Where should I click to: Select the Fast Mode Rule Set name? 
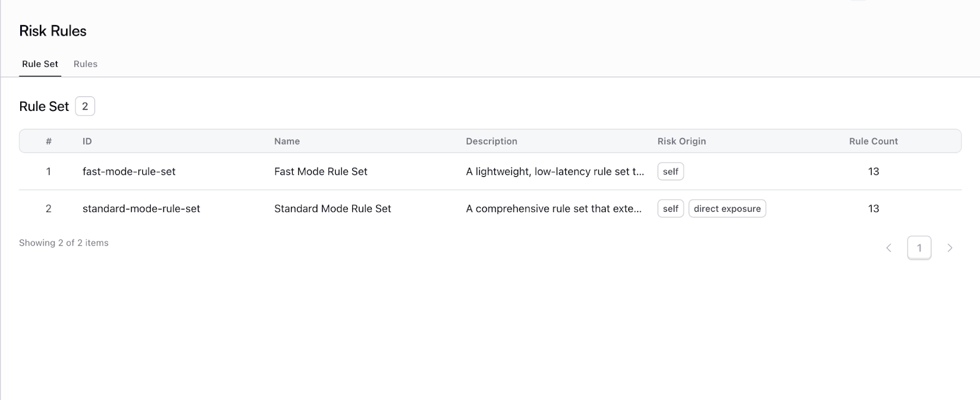(320, 172)
